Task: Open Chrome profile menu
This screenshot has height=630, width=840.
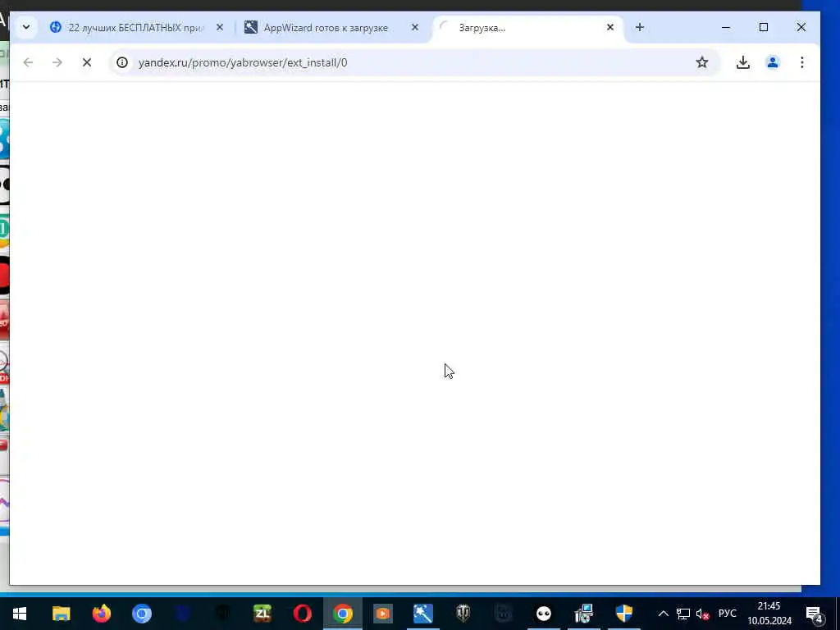Action: [773, 62]
